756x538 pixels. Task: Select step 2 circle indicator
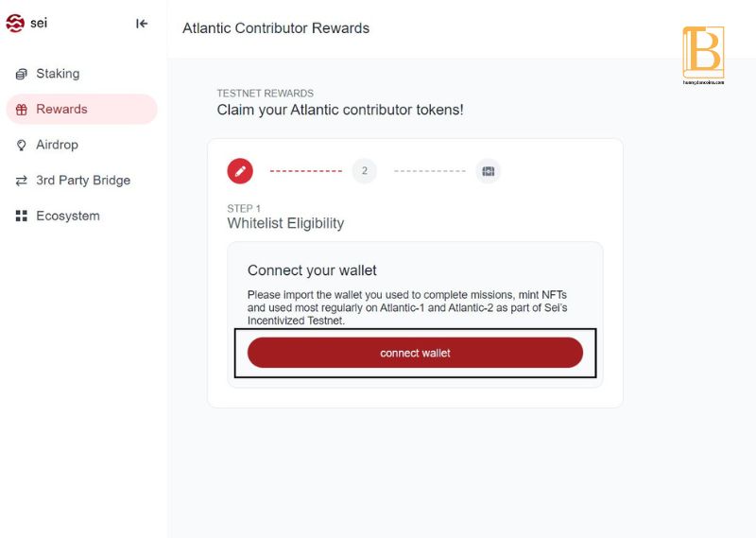[x=365, y=171]
